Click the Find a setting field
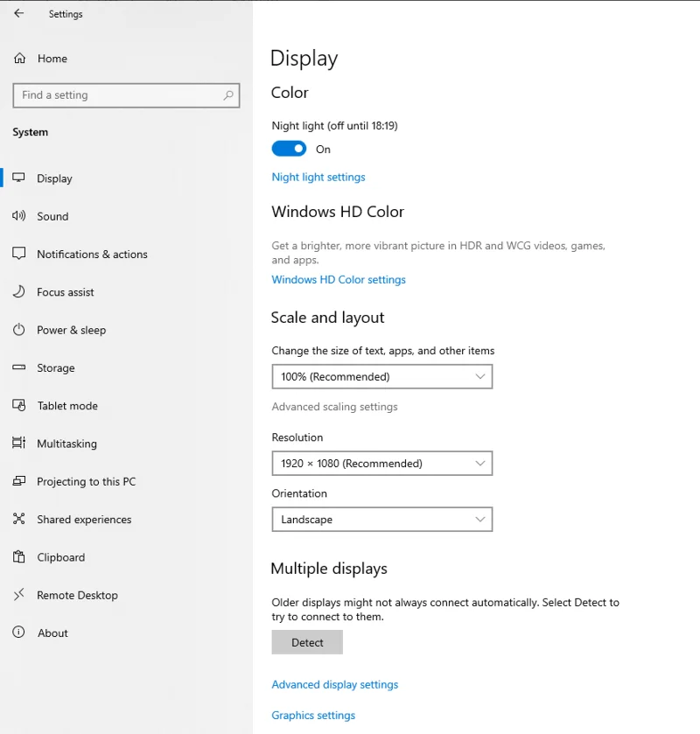 (126, 95)
